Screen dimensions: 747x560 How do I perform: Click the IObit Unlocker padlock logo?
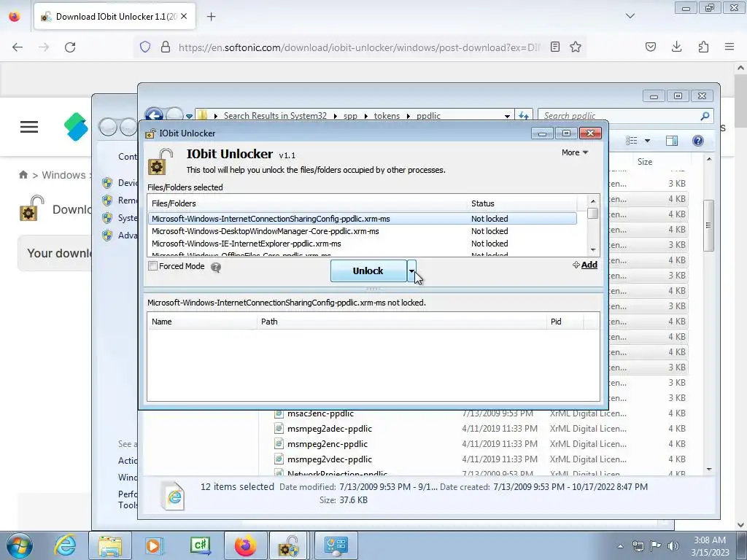pos(160,161)
